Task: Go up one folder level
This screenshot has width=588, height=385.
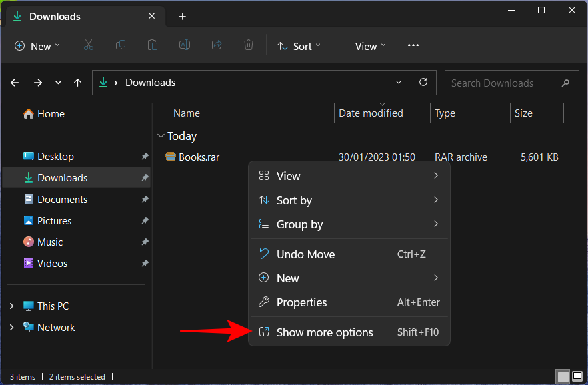Action: (78, 83)
